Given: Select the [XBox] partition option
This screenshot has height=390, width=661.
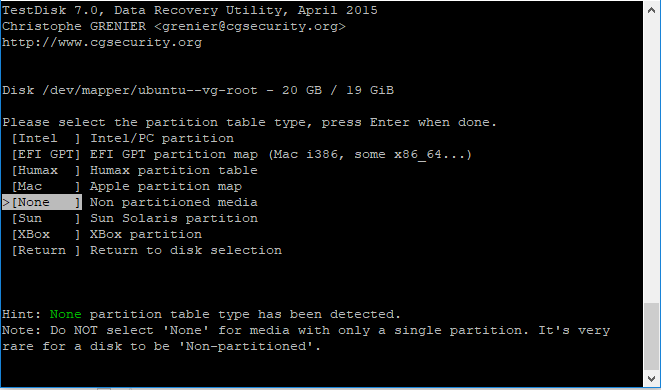Looking at the screenshot, I should [x=46, y=234].
